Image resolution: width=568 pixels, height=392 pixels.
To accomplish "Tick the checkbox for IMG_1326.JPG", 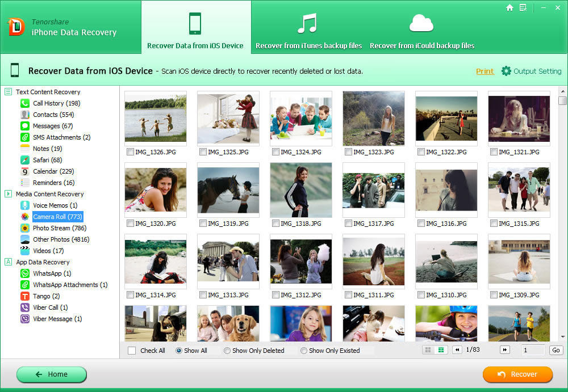I will tap(130, 152).
